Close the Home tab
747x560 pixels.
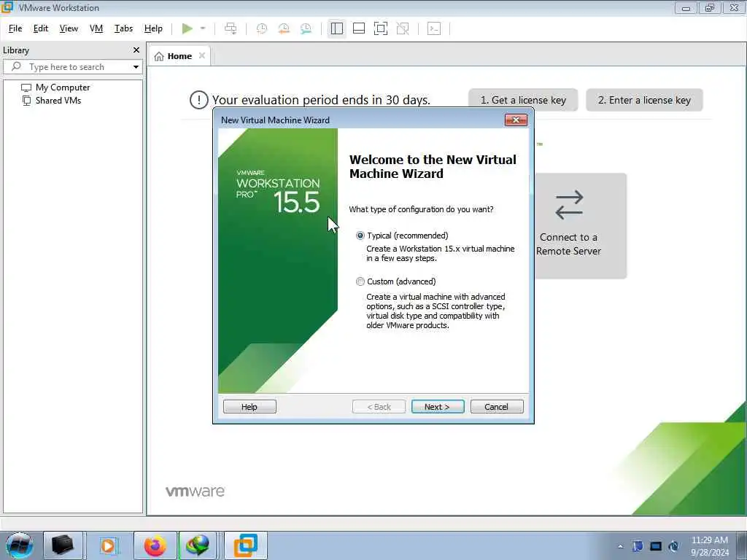(x=202, y=55)
